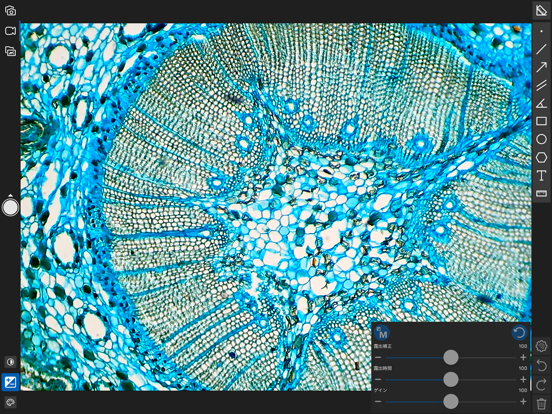Click the 露出時間 exposure time slider handle
The image size is (552, 414).
point(451,380)
